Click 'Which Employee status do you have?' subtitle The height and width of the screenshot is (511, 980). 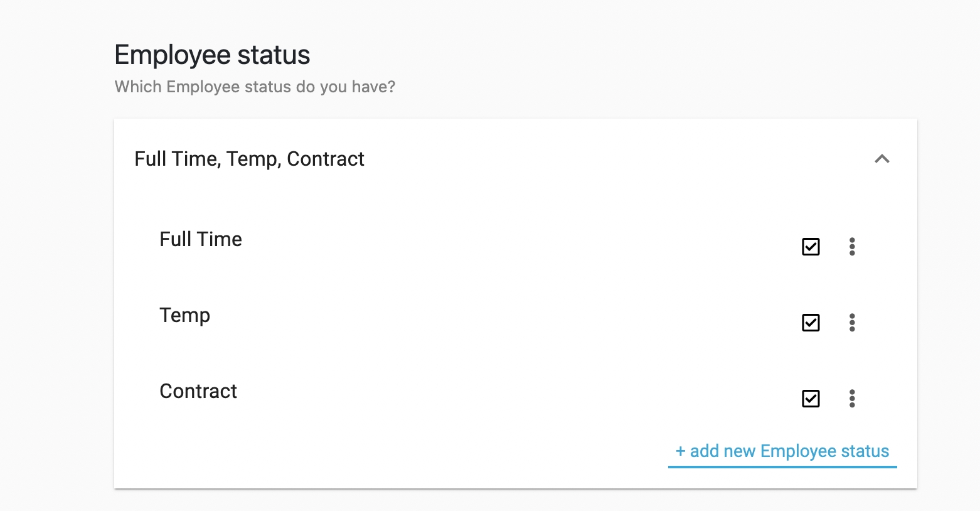[x=255, y=87]
